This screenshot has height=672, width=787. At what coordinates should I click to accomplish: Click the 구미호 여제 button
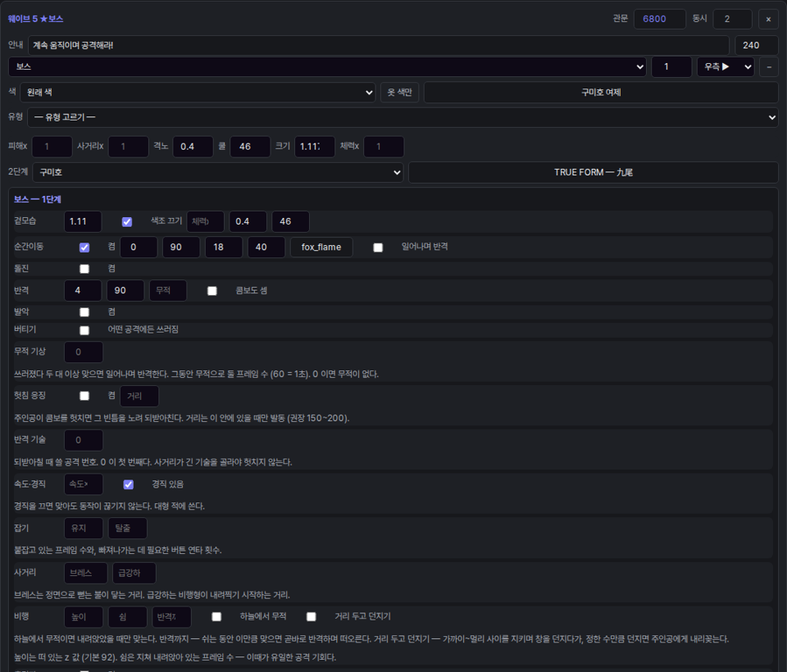click(x=601, y=93)
